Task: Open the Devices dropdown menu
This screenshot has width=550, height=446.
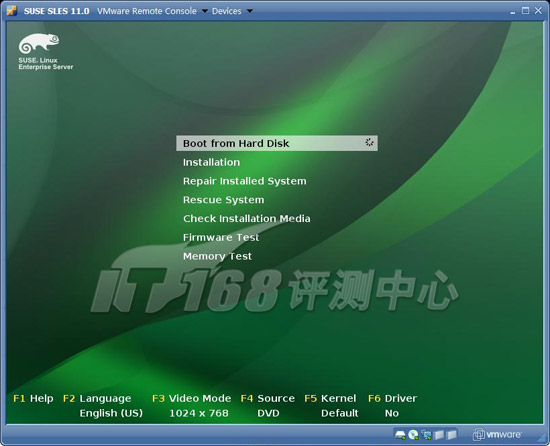Action: tap(232, 11)
